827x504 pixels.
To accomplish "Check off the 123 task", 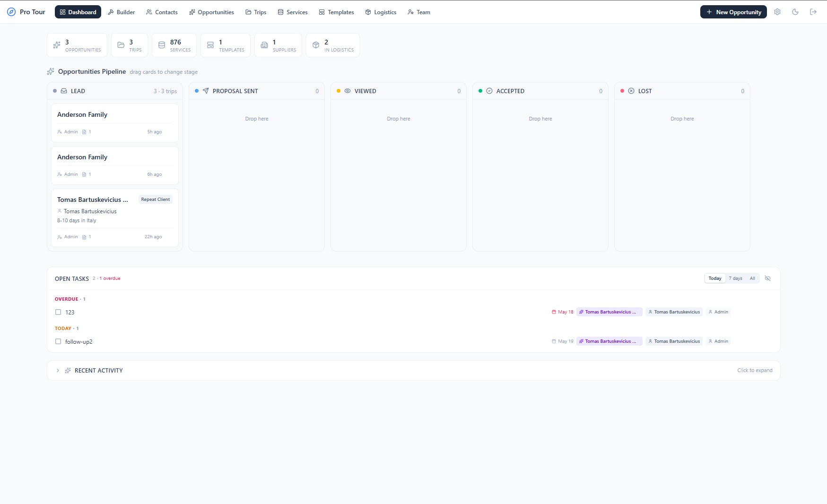I will coord(58,312).
